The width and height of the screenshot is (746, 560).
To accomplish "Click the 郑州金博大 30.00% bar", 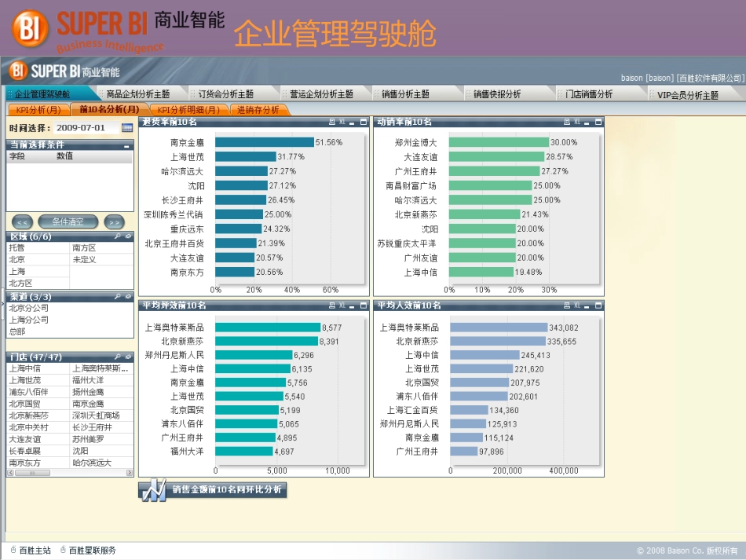I will pyautogui.click(x=499, y=142).
